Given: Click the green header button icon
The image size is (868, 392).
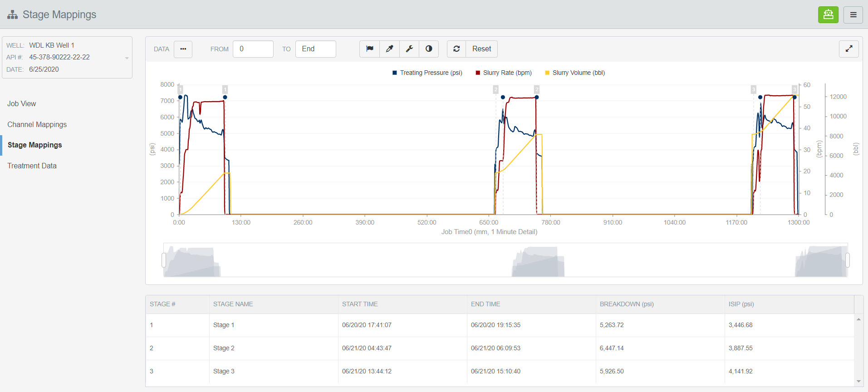Looking at the screenshot, I should coord(828,15).
